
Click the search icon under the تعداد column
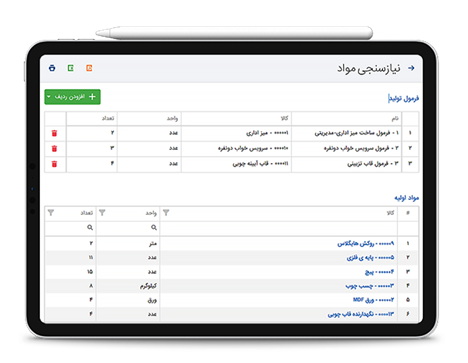(90, 227)
